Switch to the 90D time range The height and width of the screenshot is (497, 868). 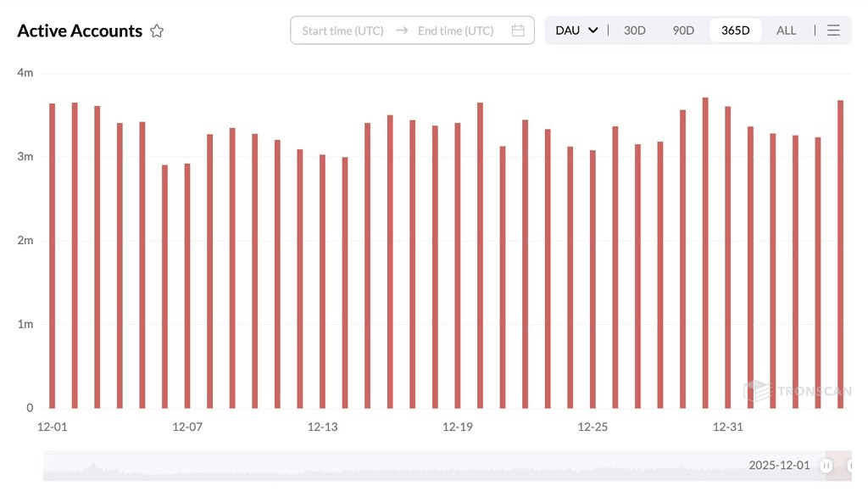click(683, 31)
